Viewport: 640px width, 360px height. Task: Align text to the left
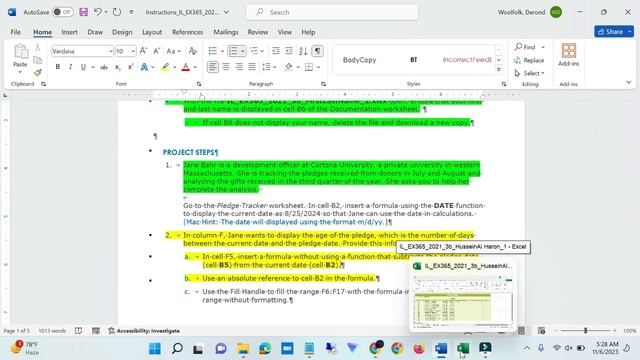tap(213, 67)
